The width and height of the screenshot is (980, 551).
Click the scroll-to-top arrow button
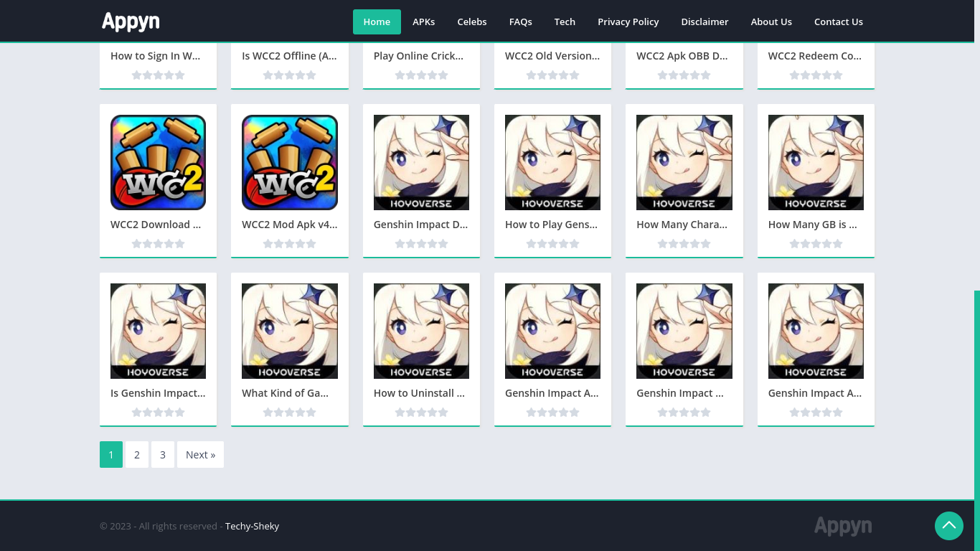click(x=948, y=525)
